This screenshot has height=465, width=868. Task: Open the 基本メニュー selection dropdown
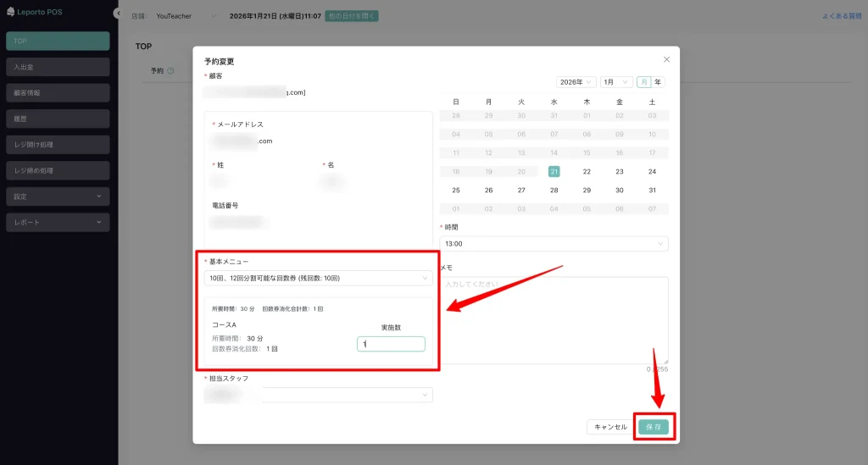(318, 278)
